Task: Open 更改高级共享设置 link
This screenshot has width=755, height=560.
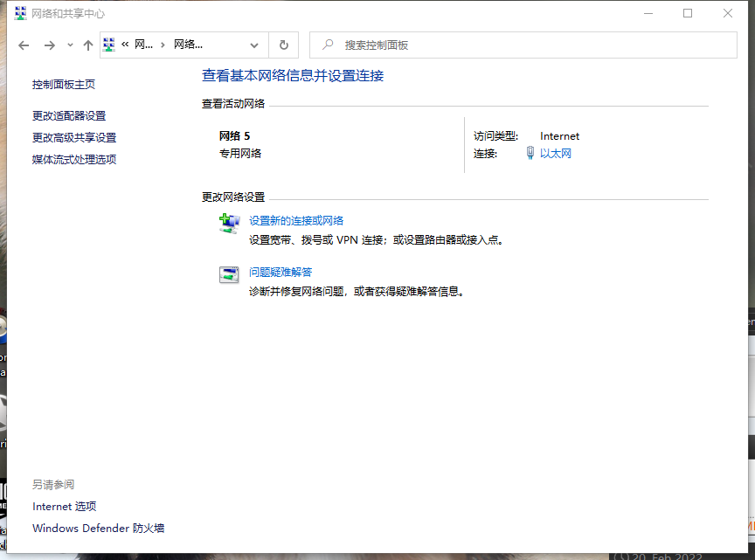Action: pyautogui.click(x=74, y=138)
